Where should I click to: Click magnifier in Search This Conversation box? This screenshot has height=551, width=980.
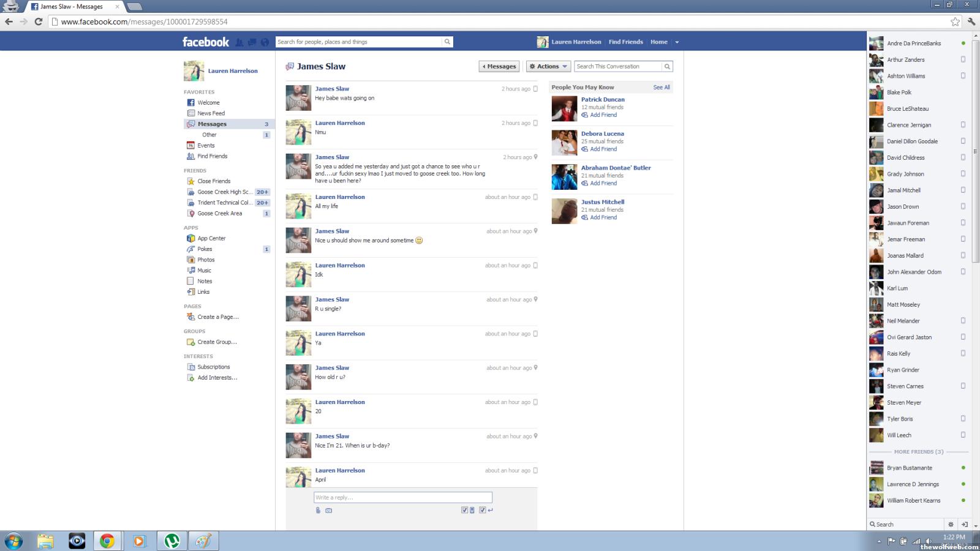point(667,66)
